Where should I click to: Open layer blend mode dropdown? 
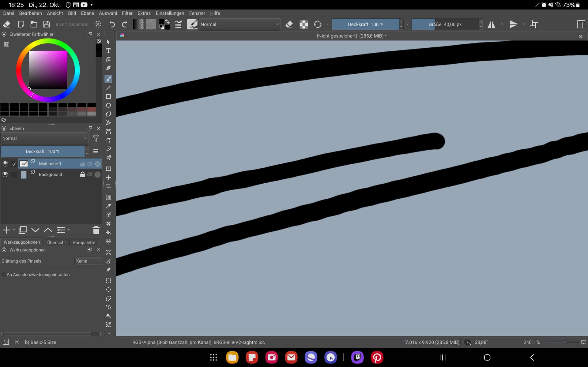pyautogui.click(x=44, y=138)
